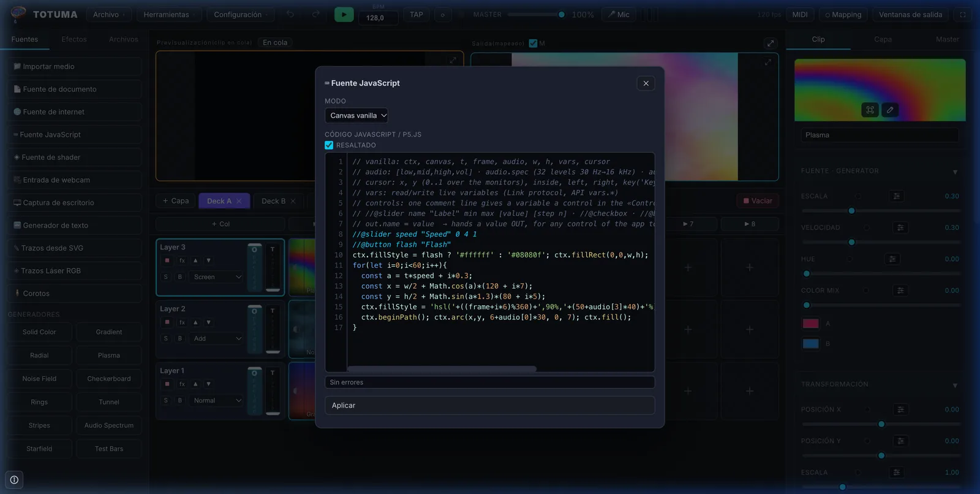Toggle the Mic input button
980x494 pixels.
point(619,15)
